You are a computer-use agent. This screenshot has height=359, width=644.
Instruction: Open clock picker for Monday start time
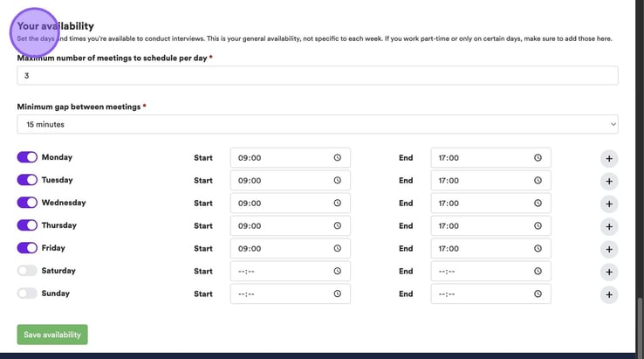click(x=337, y=158)
